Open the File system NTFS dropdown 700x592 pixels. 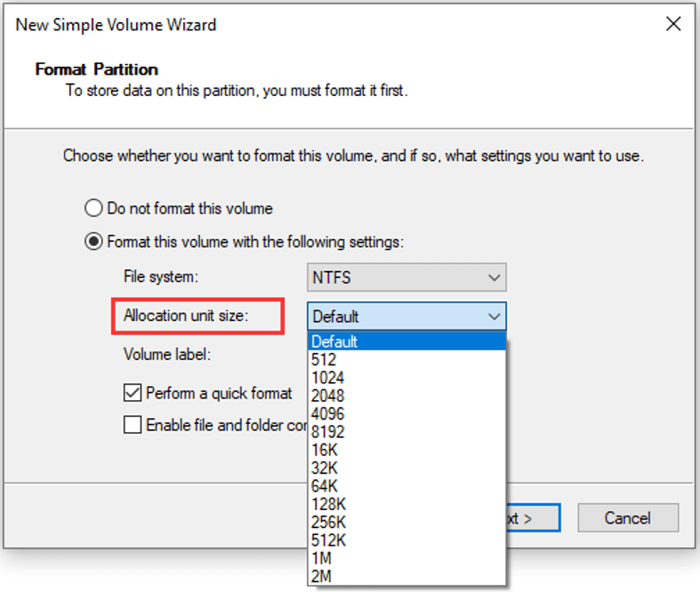point(406,277)
